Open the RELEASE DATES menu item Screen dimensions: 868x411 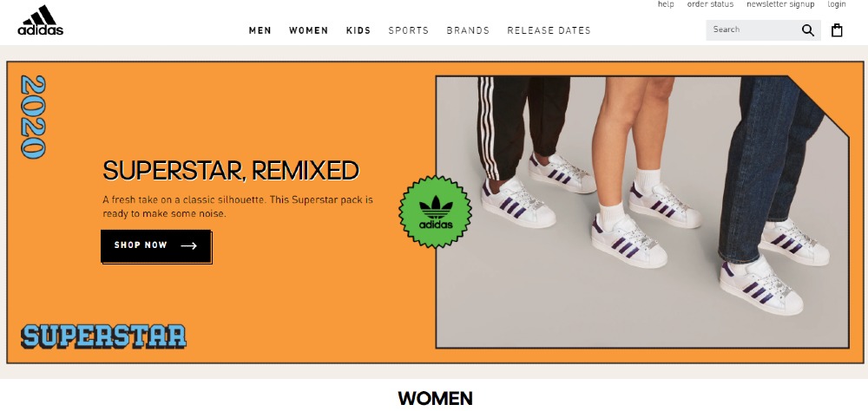[549, 30]
